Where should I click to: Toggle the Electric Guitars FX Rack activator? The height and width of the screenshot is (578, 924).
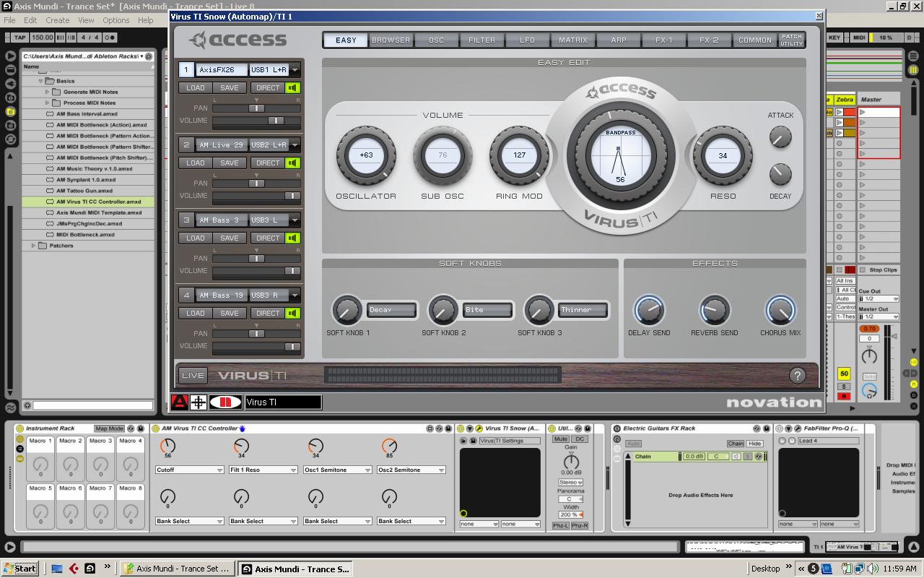click(617, 428)
